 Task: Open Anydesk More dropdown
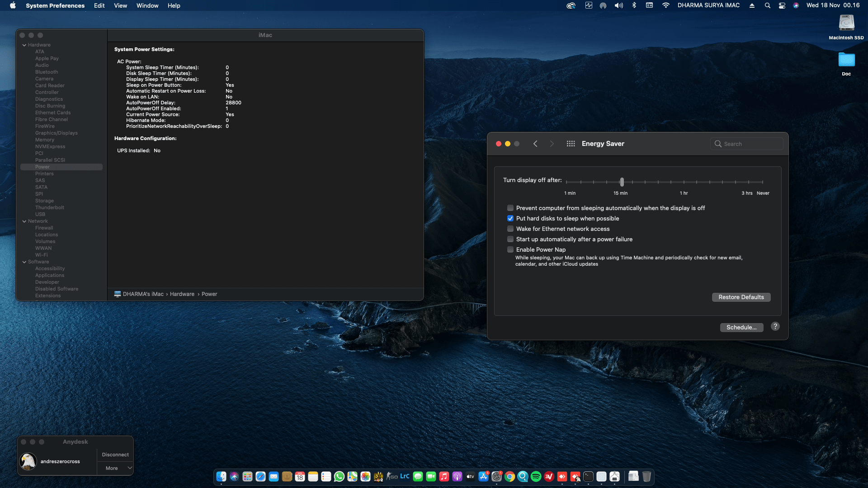[x=115, y=469]
